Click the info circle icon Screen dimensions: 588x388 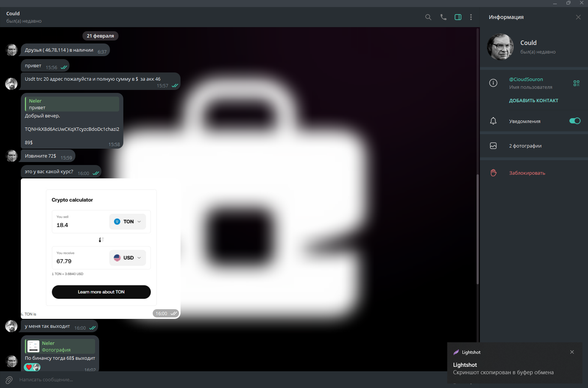point(493,83)
